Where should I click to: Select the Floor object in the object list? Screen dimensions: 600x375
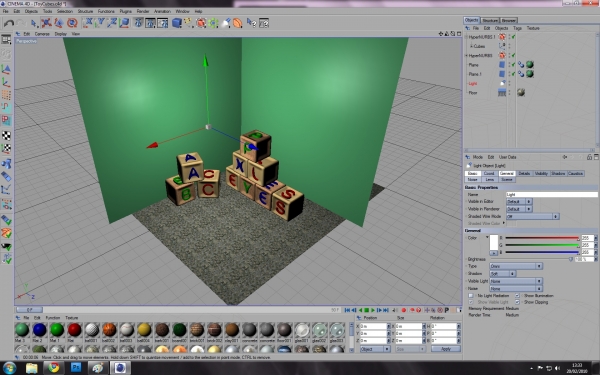pyautogui.click(x=473, y=93)
